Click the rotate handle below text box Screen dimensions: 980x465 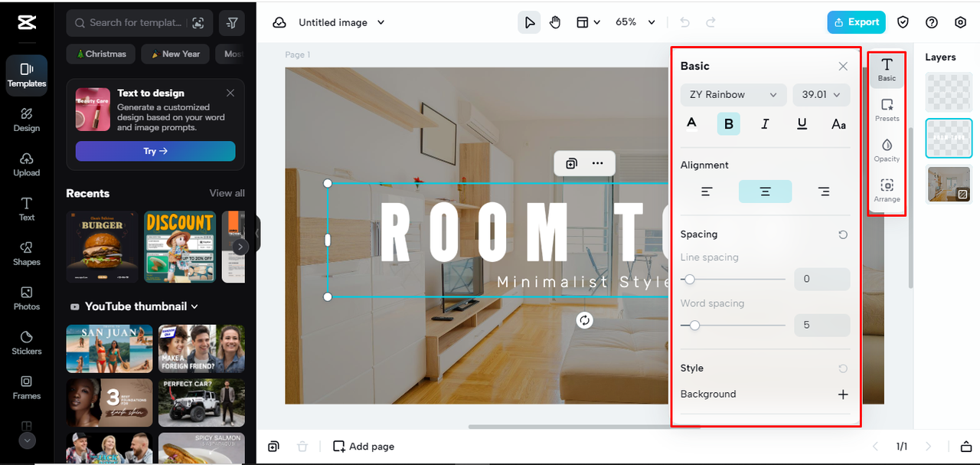584,320
